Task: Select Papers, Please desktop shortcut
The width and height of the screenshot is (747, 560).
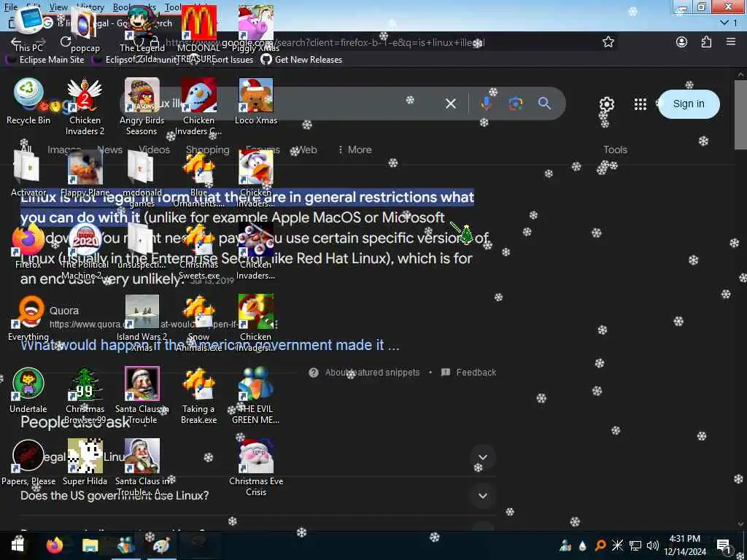Action: click(x=28, y=462)
